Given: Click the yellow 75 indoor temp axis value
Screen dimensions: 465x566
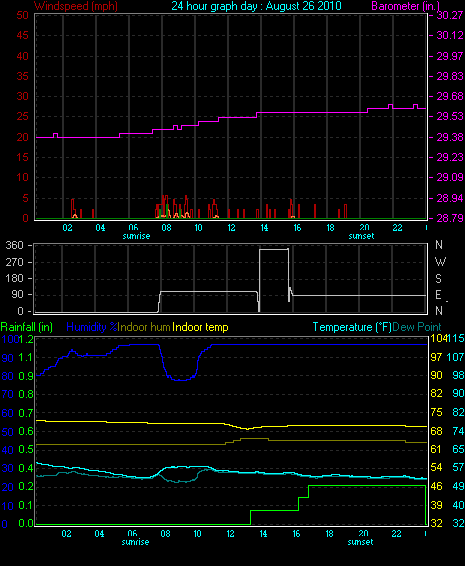Looking at the screenshot, I should (436, 412).
